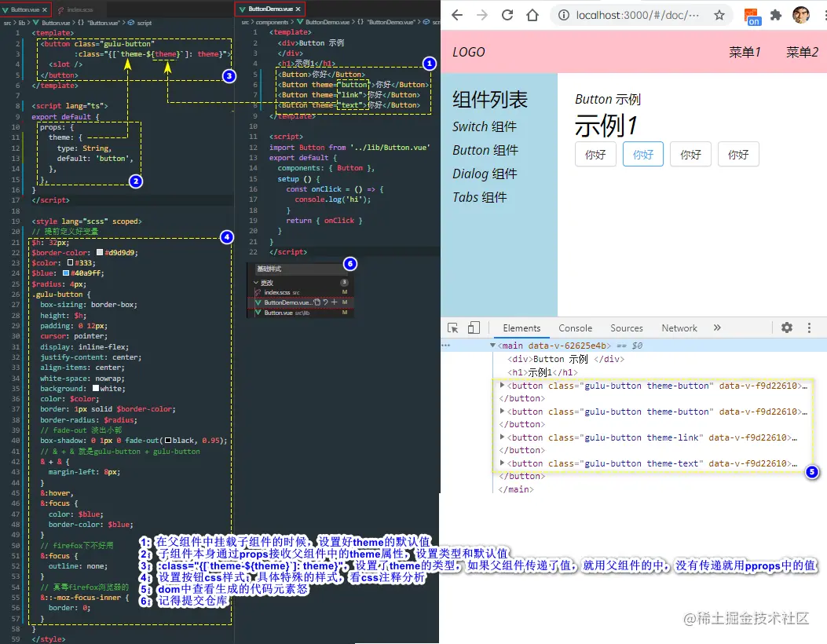Select index.scss in the changes list
827x644 pixels.
click(300, 292)
